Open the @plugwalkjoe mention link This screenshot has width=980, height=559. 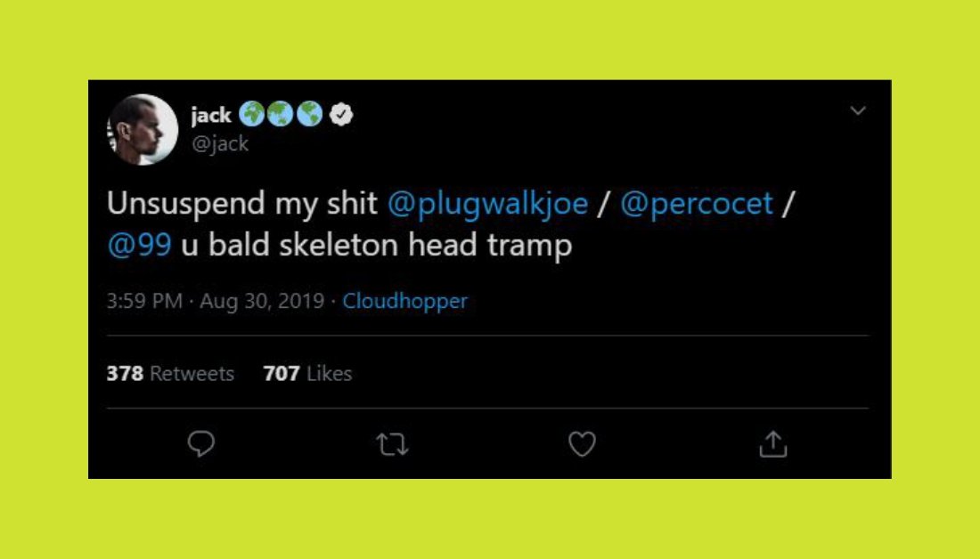(487, 204)
